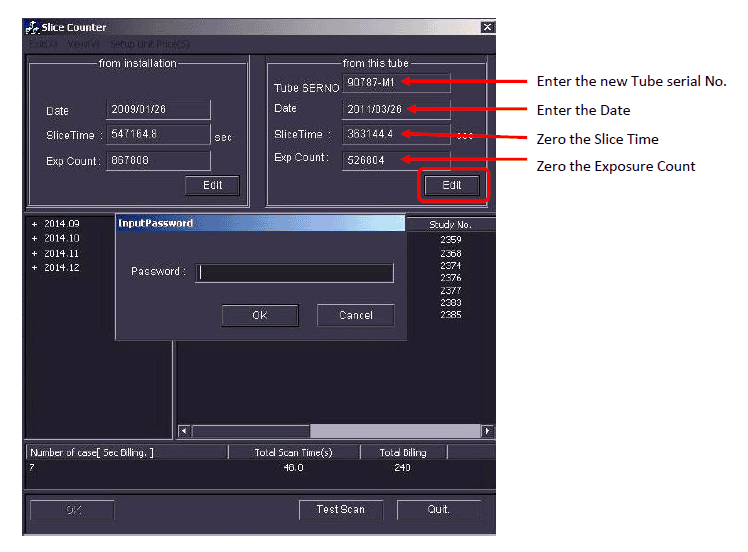The image size is (748, 552).
Task: Click Edit in the 'from this tube' panel
Action: click(452, 185)
